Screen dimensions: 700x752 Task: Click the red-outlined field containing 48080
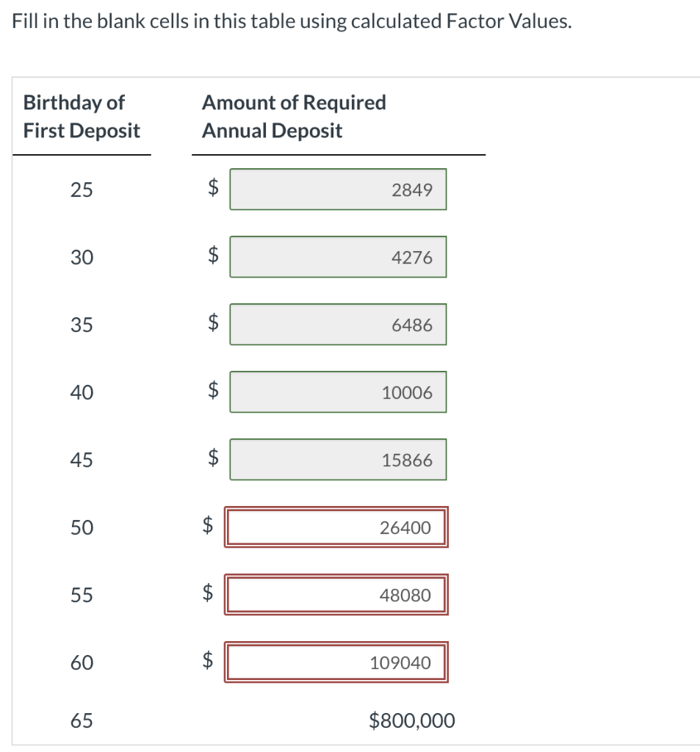336,595
